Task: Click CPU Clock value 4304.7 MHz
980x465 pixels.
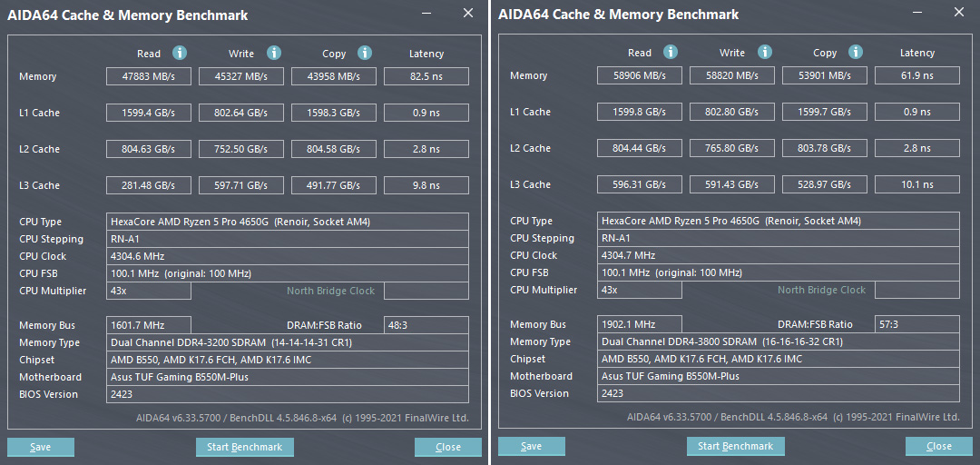Action: [779, 255]
